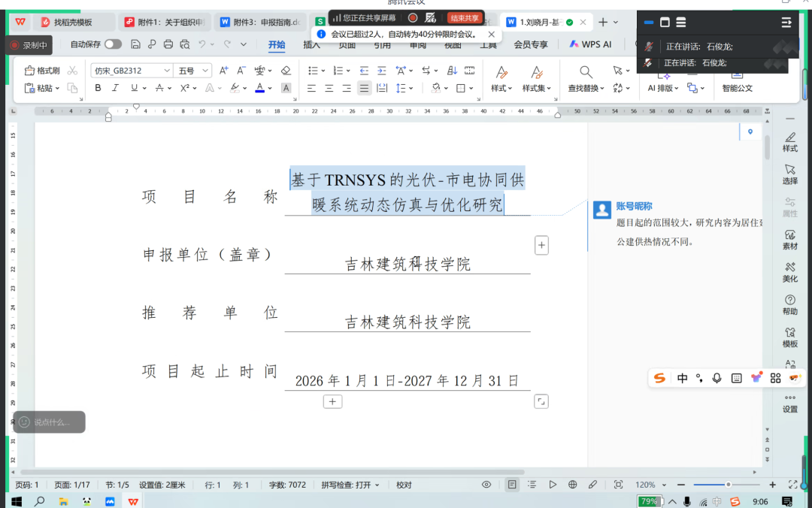This screenshot has height=508, width=812.
Task: Click the 帮助 icon in the right sidebar
Action: (x=789, y=303)
